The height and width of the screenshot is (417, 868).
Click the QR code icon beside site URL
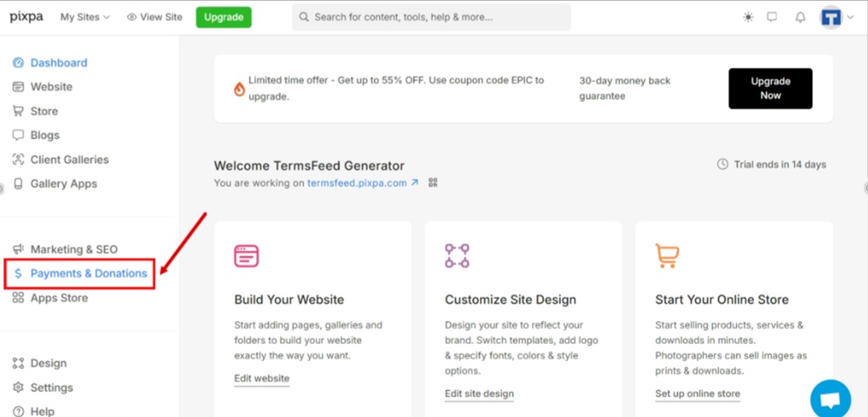(x=433, y=182)
